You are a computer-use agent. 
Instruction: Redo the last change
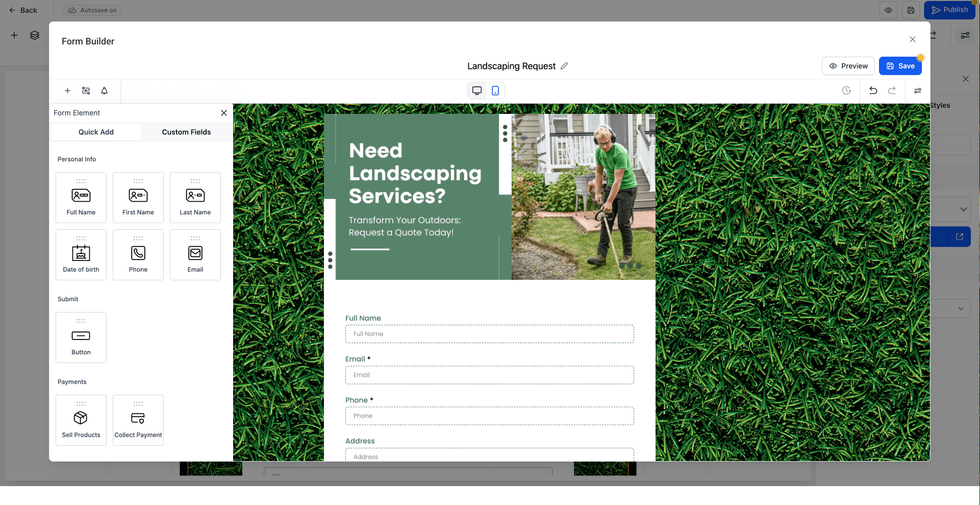coord(892,90)
